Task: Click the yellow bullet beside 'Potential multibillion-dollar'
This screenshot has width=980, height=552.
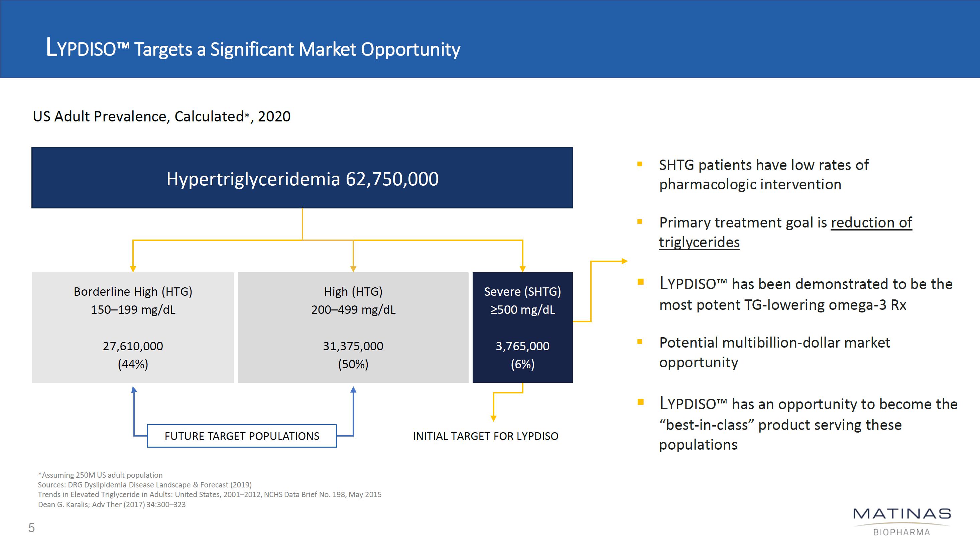Action: click(x=640, y=342)
